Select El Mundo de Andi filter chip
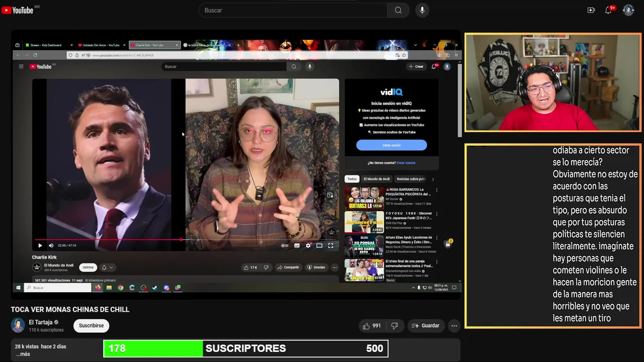644x362 pixels. [377, 179]
